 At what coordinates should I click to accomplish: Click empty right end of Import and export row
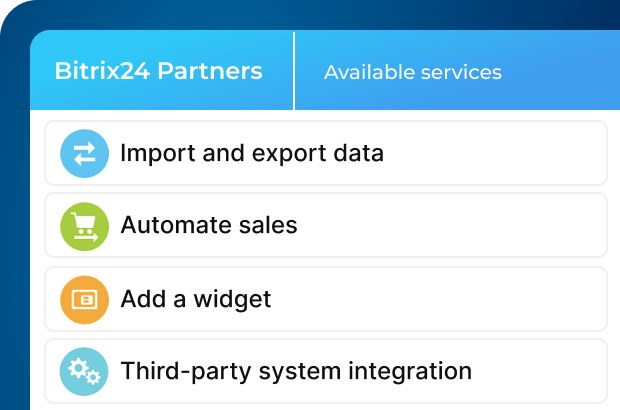pos(540,153)
